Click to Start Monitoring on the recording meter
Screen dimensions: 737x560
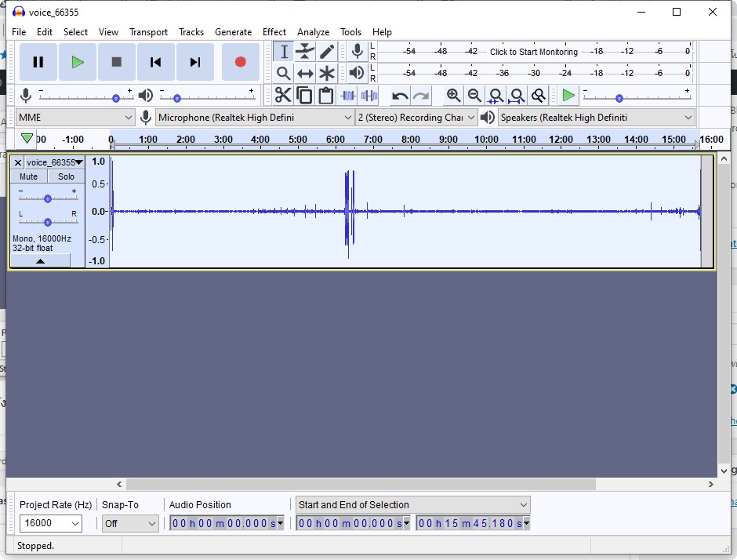[533, 52]
